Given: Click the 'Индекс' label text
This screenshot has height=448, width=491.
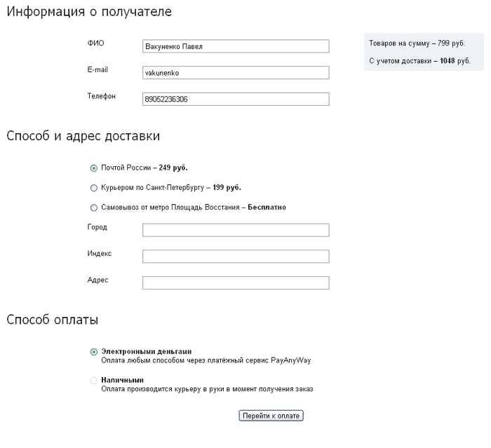Looking at the screenshot, I should [x=99, y=253].
